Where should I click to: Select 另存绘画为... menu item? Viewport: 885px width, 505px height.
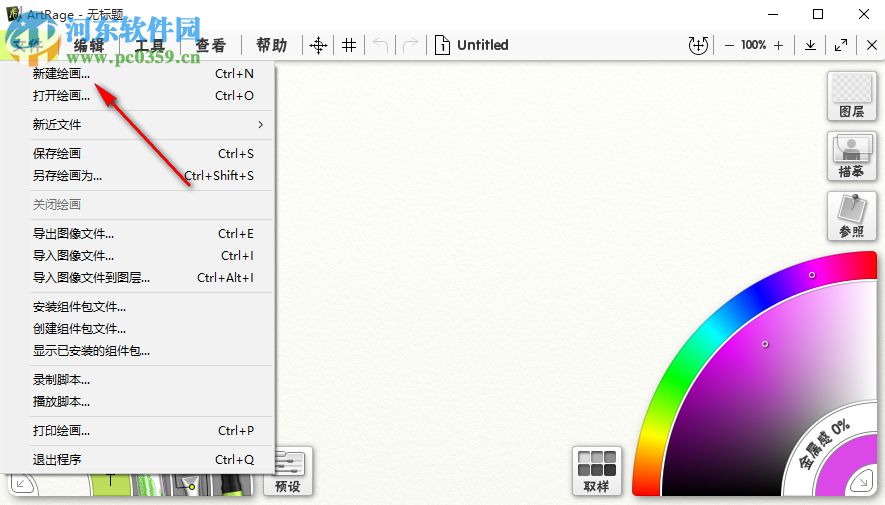pyautogui.click(x=138, y=175)
